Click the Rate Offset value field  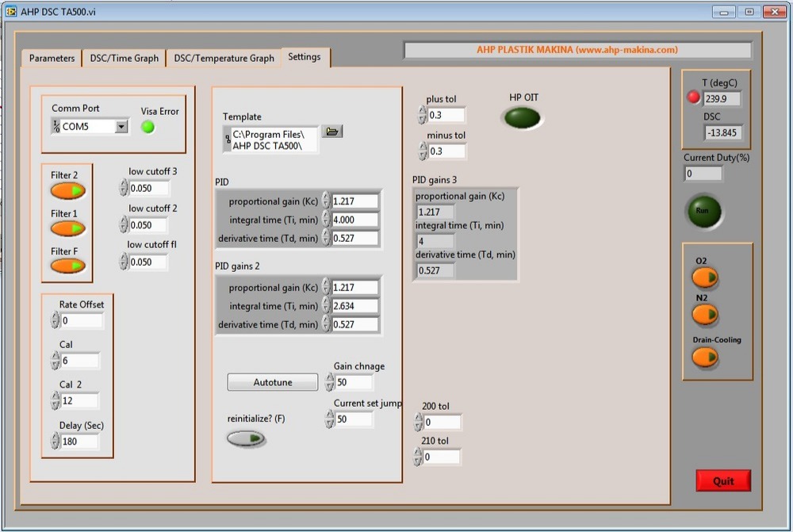point(82,320)
